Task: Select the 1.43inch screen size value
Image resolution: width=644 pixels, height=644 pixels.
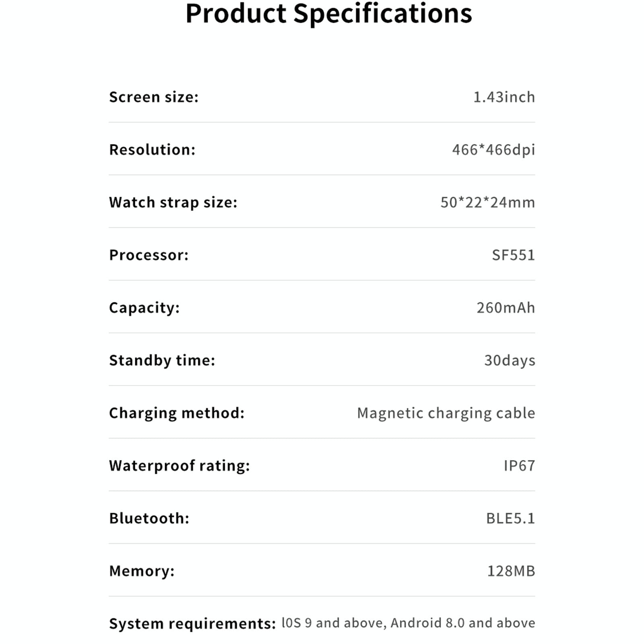Action: click(504, 97)
